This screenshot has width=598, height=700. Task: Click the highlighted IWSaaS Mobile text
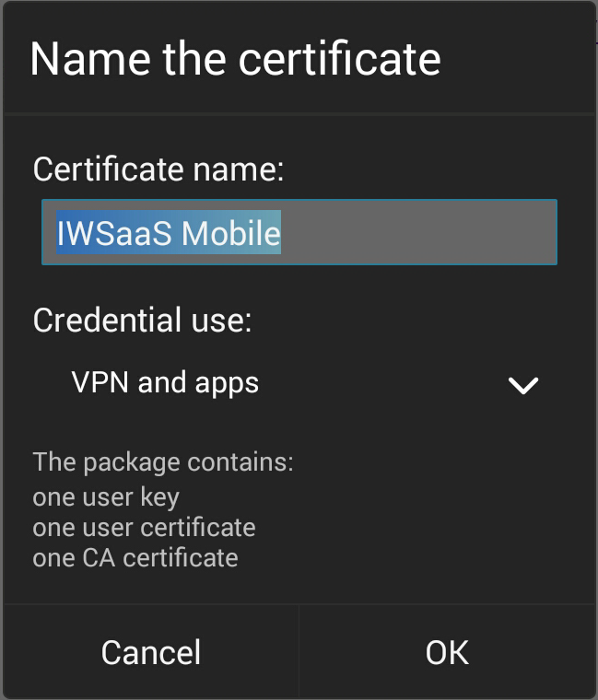coord(169,233)
